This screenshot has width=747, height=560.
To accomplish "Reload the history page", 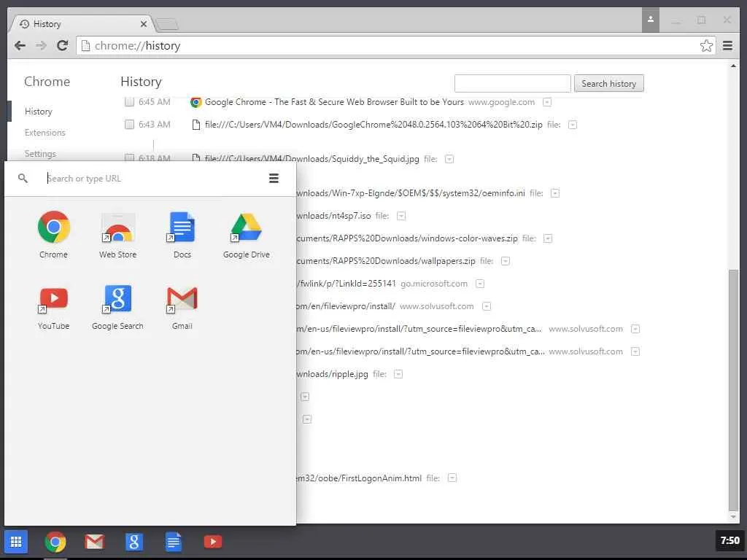I will pyautogui.click(x=62, y=46).
